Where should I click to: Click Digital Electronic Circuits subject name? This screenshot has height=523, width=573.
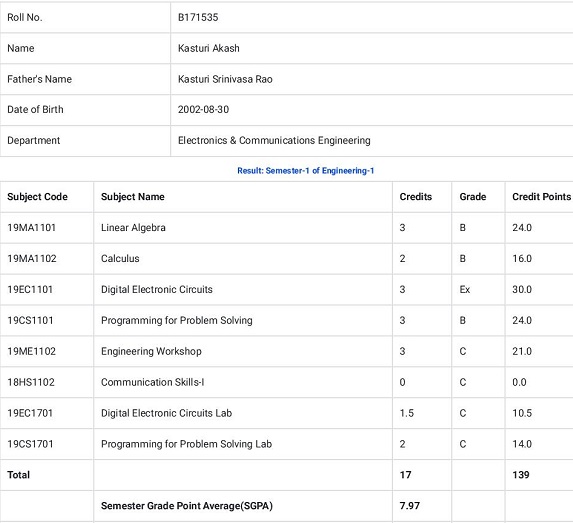[157, 289]
